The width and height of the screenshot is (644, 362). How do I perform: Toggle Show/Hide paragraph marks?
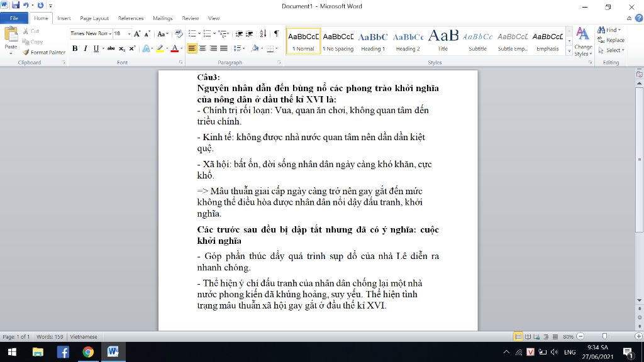pyautogui.click(x=277, y=34)
